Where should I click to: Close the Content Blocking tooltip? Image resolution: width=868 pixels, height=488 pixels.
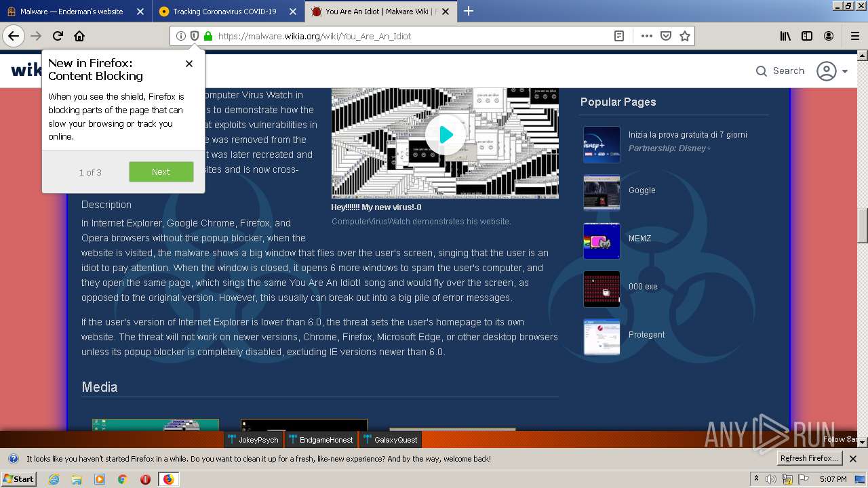(189, 64)
